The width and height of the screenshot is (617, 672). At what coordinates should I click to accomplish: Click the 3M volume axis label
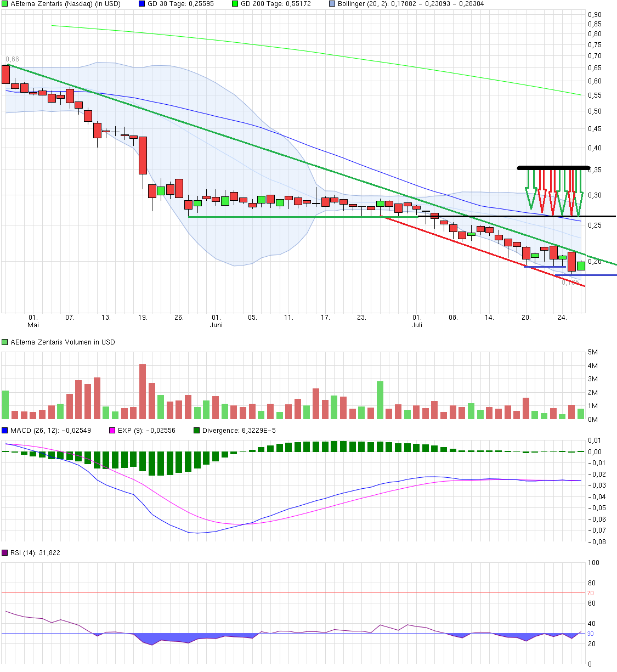pos(593,379)
